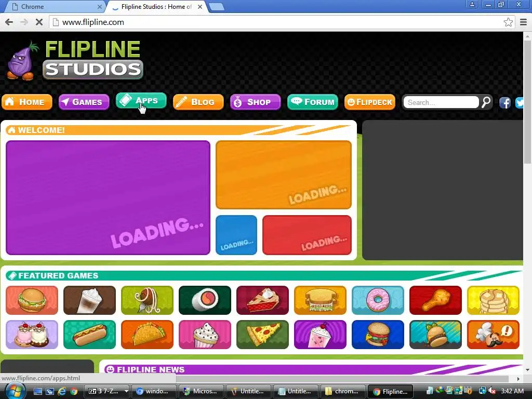Click the taskbar clock 3:42 AM
Screen dimensions: 532x399
click(512, 391)
